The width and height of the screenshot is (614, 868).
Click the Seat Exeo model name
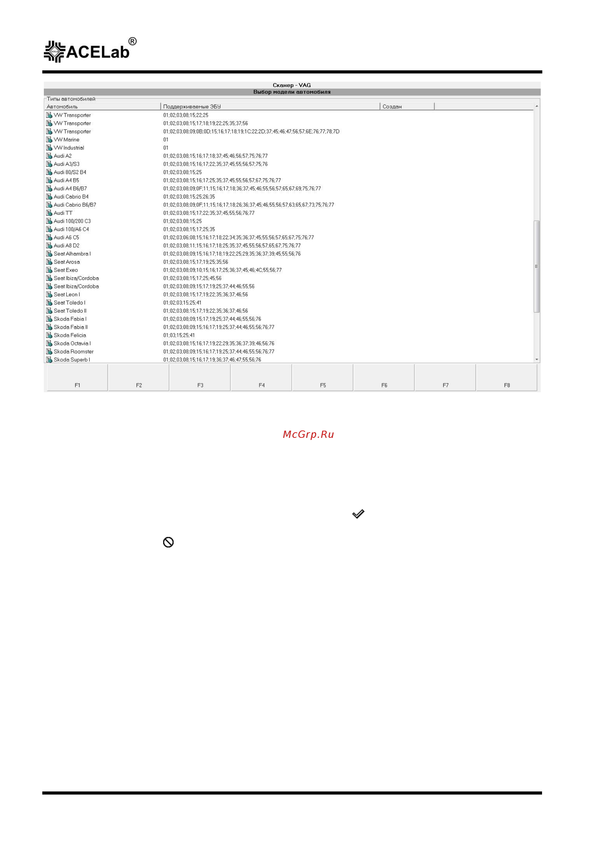coord(66,270)
